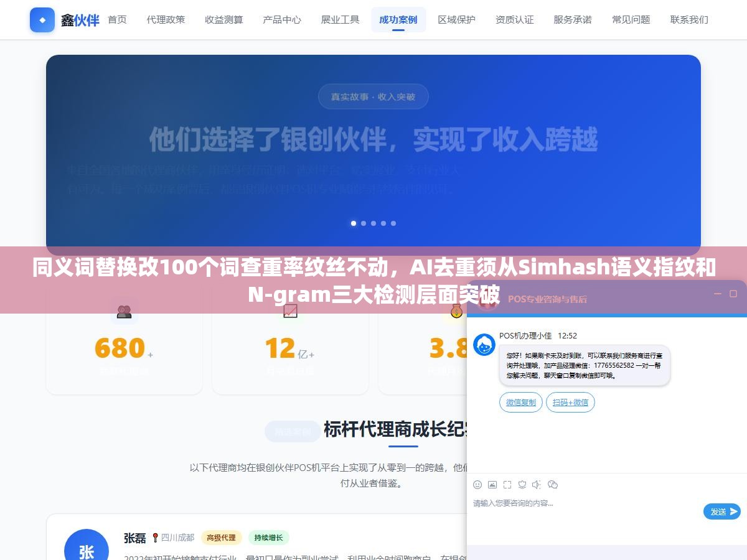The height and width of the screenshot is (560, 747).
Task: Click the rating icon in chat toolbar
Action: tap(522, 485)
